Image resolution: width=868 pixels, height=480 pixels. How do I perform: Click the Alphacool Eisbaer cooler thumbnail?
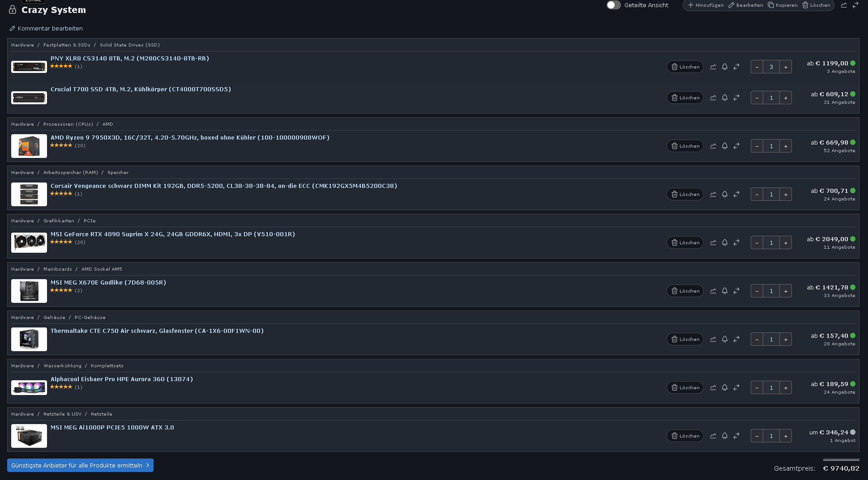pos(29,387)
